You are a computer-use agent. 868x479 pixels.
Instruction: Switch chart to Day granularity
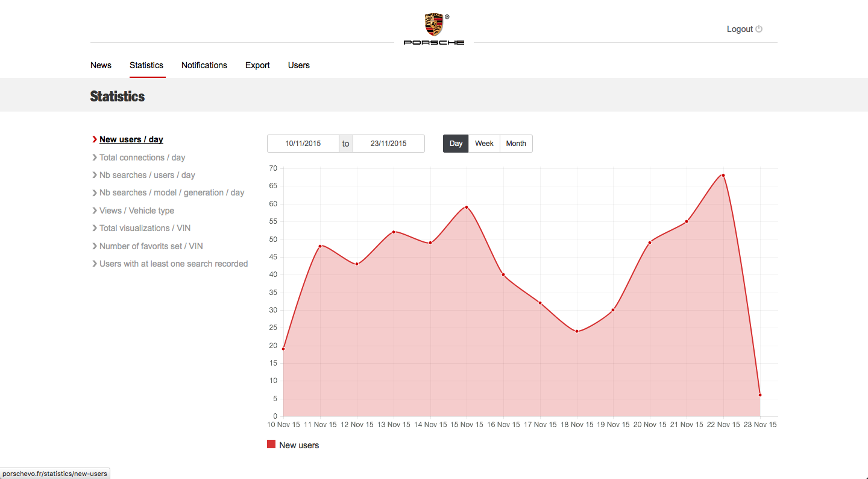456,144
